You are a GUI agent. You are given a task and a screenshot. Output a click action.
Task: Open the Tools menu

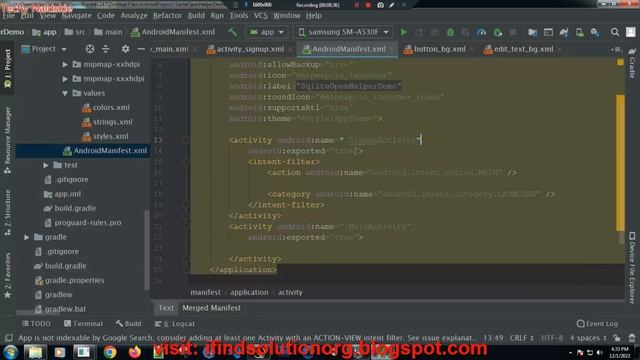click(x=239, y=16)
